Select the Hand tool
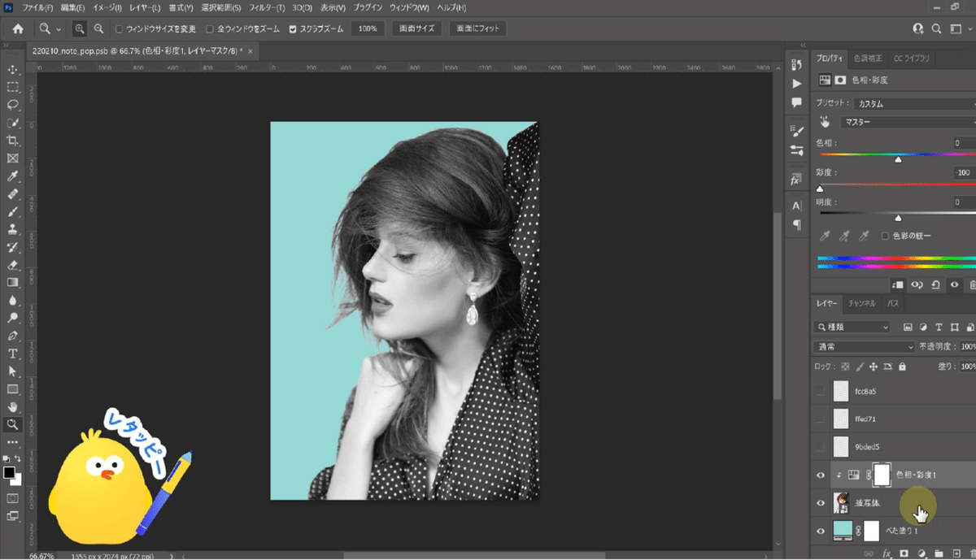976x560 pixels. point(13,406)
